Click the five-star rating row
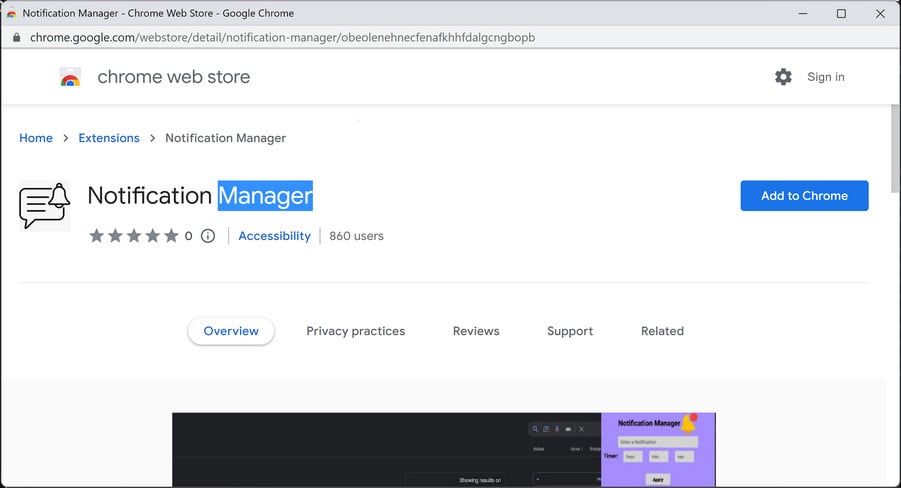 coord(134,236)
